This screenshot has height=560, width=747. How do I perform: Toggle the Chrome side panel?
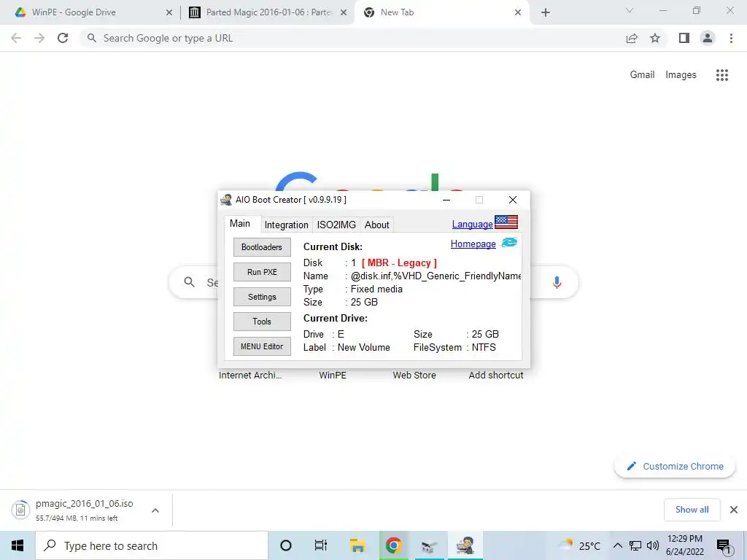(684, 38)
